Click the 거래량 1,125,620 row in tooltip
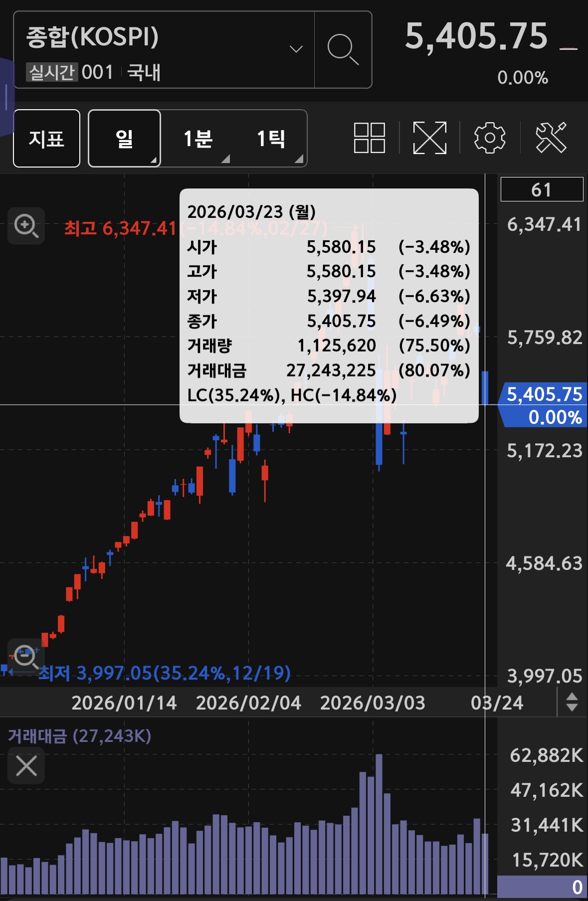Image resolution: width=588 pixels, height=901 pixels. [329, 345]
